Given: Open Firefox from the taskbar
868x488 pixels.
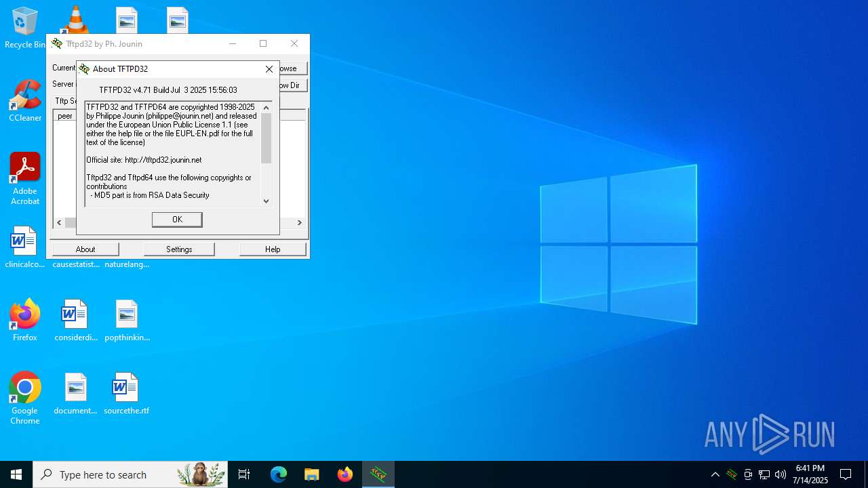Looking at the screenshot, I should tap(345, 474).
